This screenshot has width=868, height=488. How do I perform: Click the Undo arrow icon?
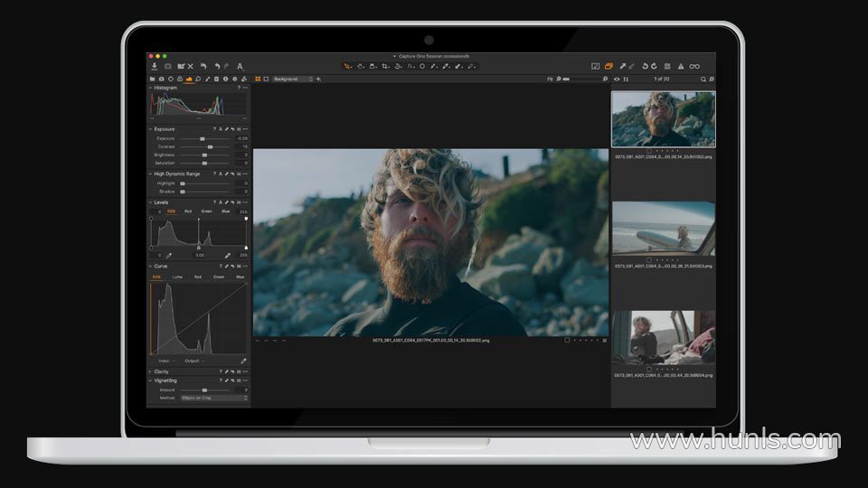click(x=217, y=66)
